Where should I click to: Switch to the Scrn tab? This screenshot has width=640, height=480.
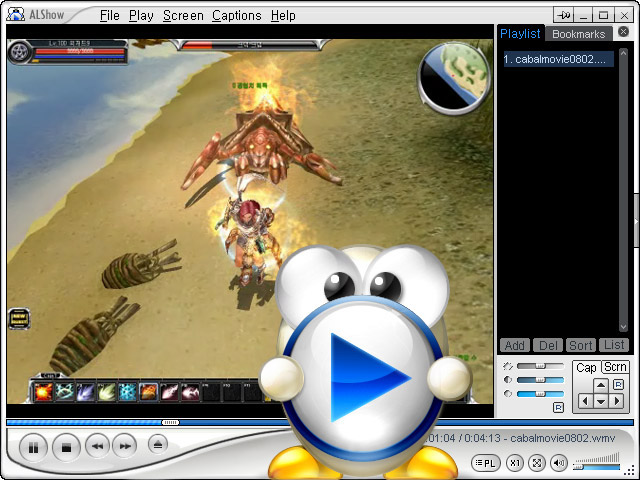pyautogui.click(x=615, y=368)
